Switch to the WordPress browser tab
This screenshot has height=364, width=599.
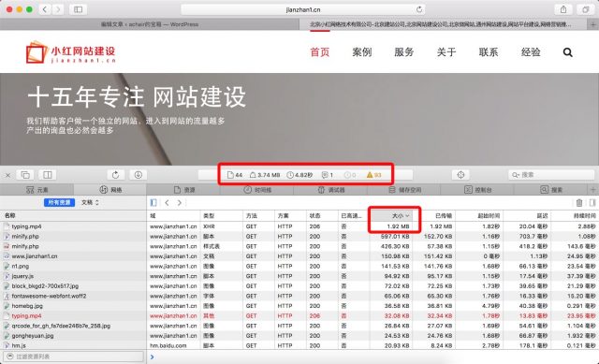pyautogui.click(x=150, y=24)
